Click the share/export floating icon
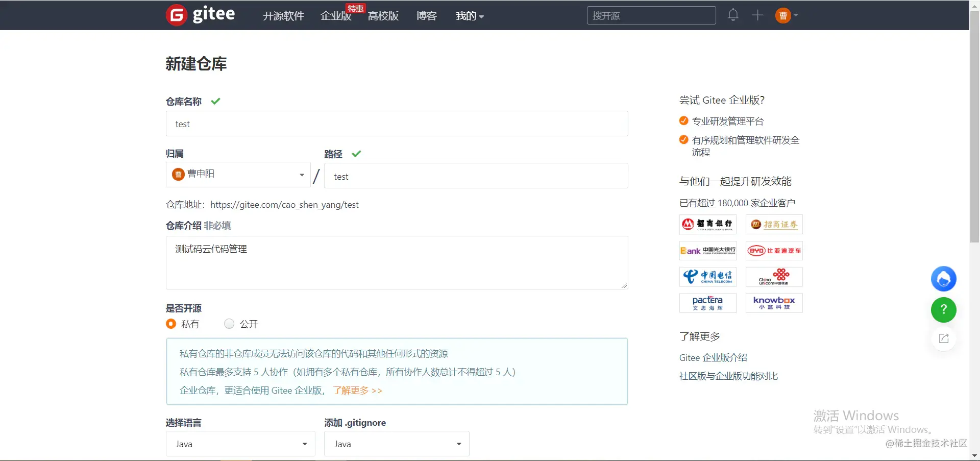Viewport: 980px width, 461px height. (943, 339)
